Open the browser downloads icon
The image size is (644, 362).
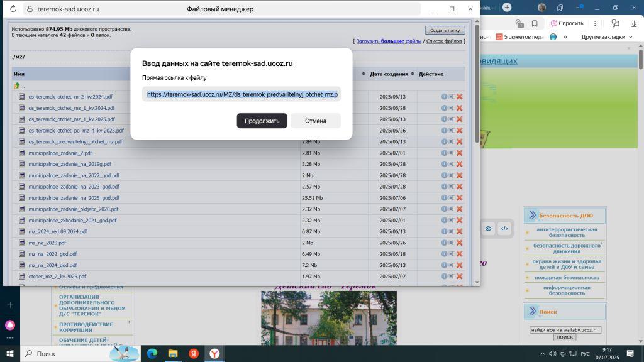coord(633,23)
